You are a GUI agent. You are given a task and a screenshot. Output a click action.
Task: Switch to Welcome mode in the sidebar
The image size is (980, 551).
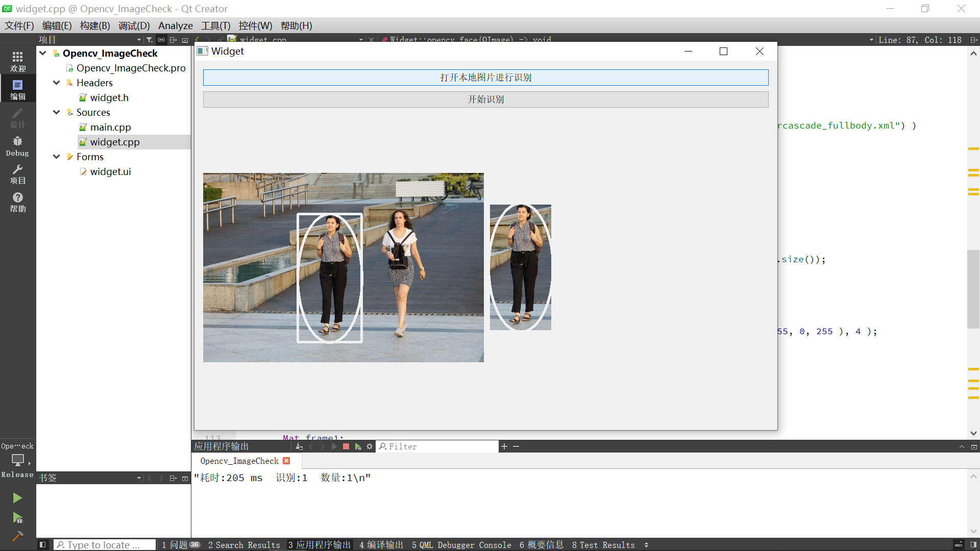coord(17,62)
